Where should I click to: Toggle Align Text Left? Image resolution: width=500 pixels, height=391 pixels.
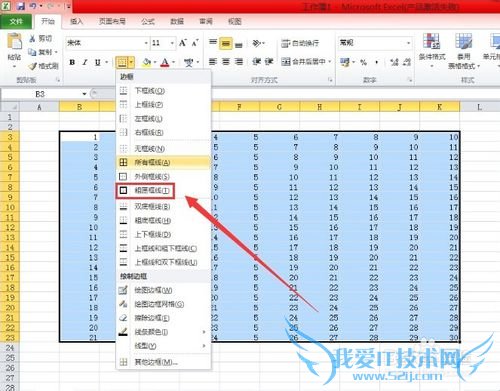212,62
